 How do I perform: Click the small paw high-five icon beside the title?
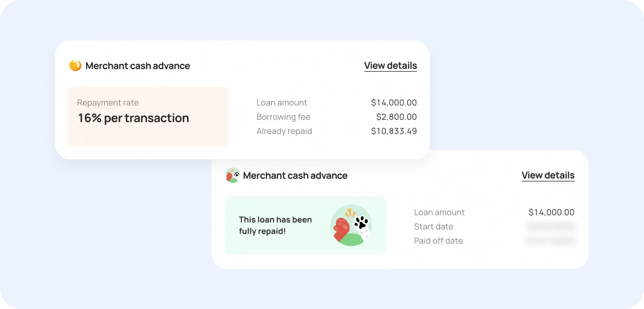[x=232, y=175]
